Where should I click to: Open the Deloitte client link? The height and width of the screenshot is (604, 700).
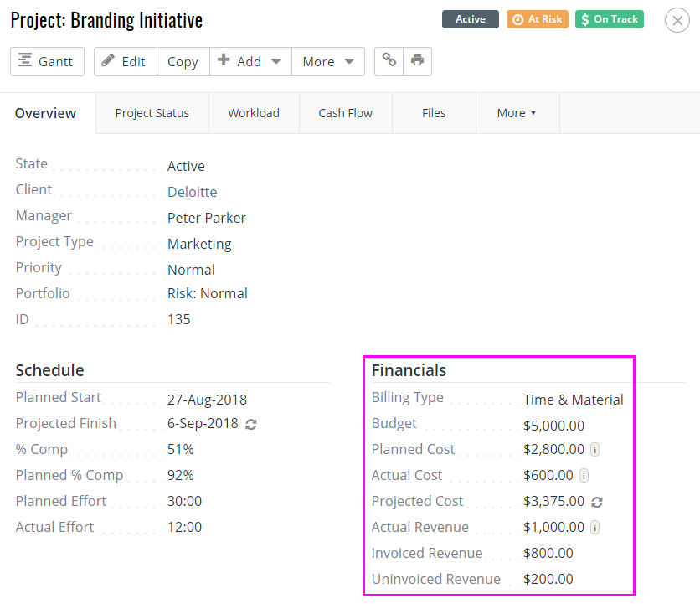click(x=192, y=192)
